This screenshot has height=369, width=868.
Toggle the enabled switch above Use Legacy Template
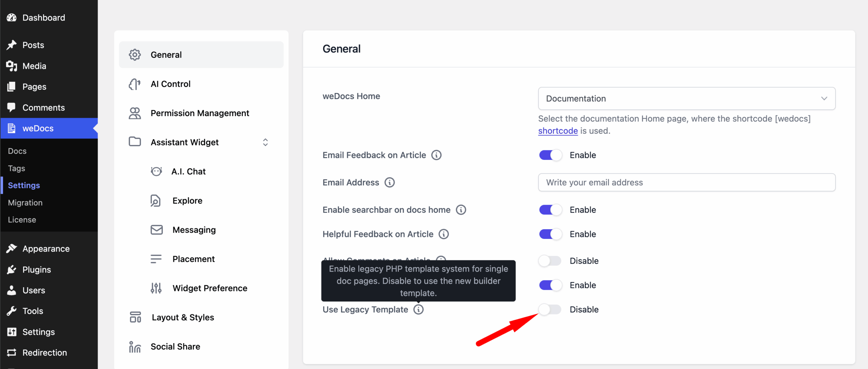[550, 285]
